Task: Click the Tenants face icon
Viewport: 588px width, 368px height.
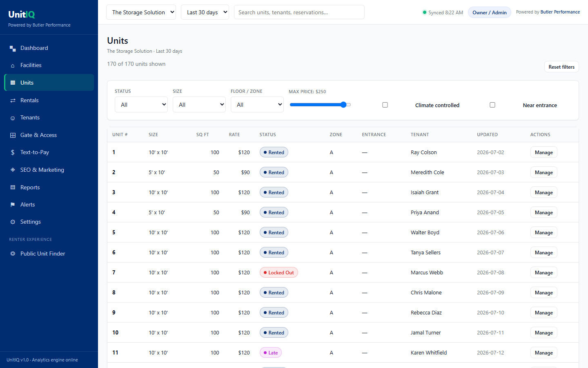Action: pyautogui.click(x=13, y=118)
